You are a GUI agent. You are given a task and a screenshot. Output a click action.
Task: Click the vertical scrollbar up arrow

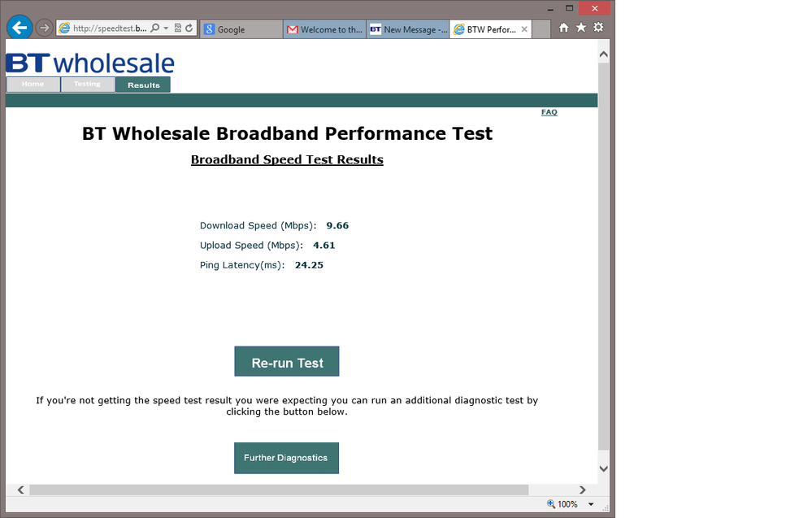603,54
